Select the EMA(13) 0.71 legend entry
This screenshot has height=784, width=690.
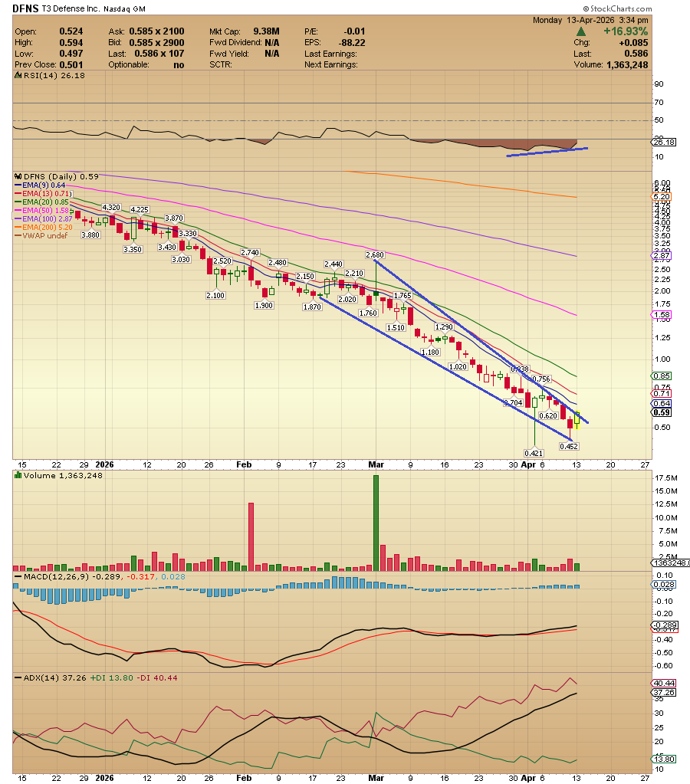pyautogui.click(x=42, y=193)
